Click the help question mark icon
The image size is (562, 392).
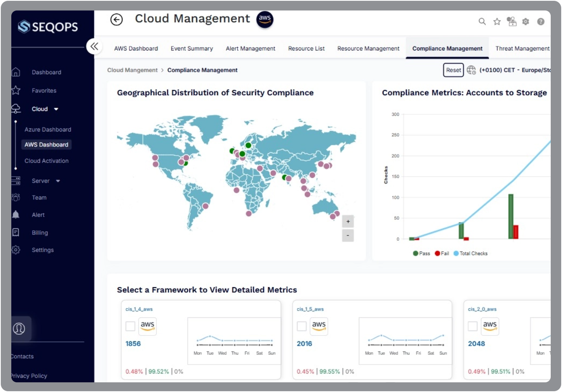(x=541, y=22)
